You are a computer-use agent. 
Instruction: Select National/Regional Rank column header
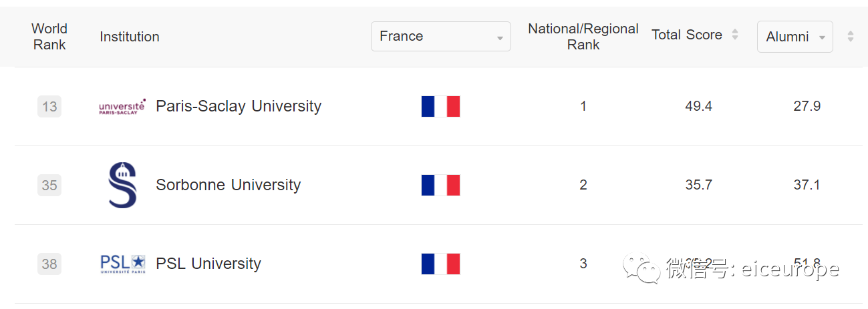pyautogui.click(x=583, y=37)
